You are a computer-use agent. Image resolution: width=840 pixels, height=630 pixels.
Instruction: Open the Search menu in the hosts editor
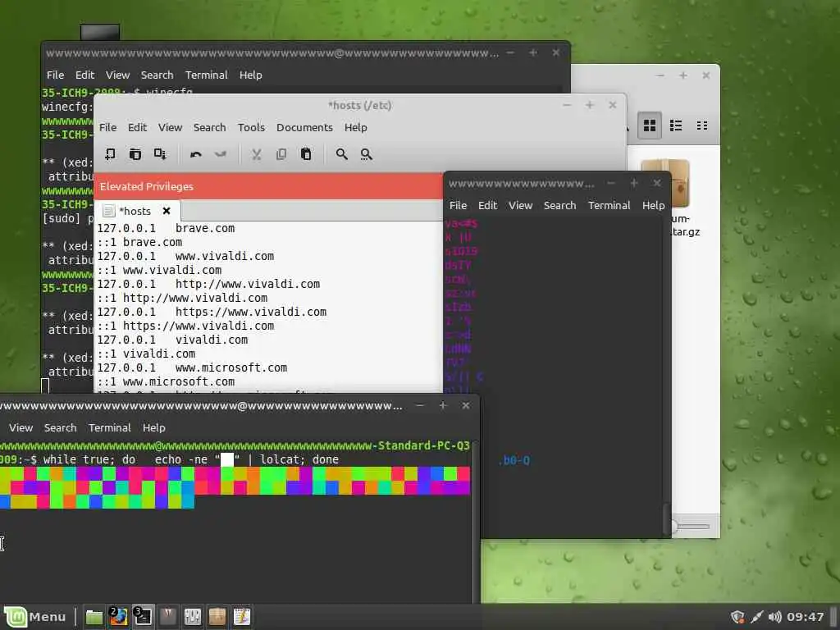pos(209,127)
